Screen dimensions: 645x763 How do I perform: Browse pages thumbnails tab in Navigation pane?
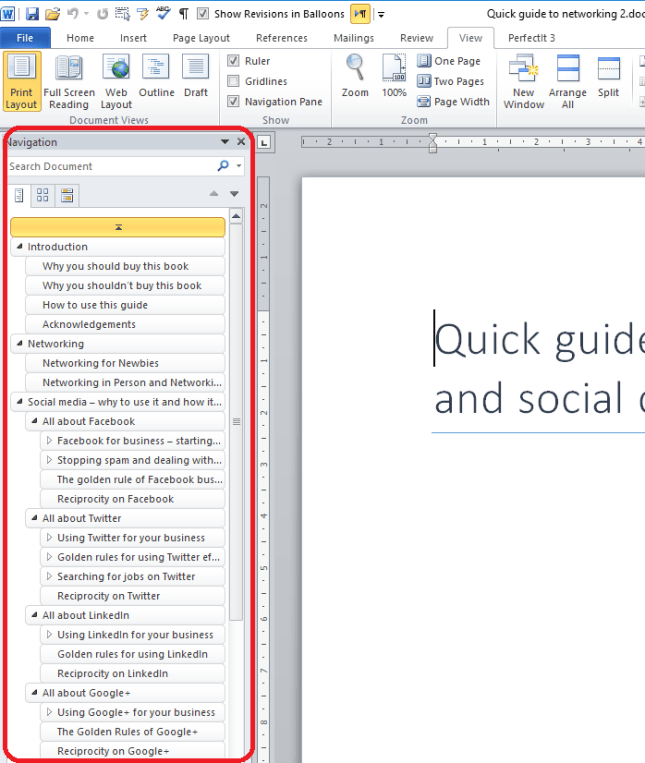point(43,194)
